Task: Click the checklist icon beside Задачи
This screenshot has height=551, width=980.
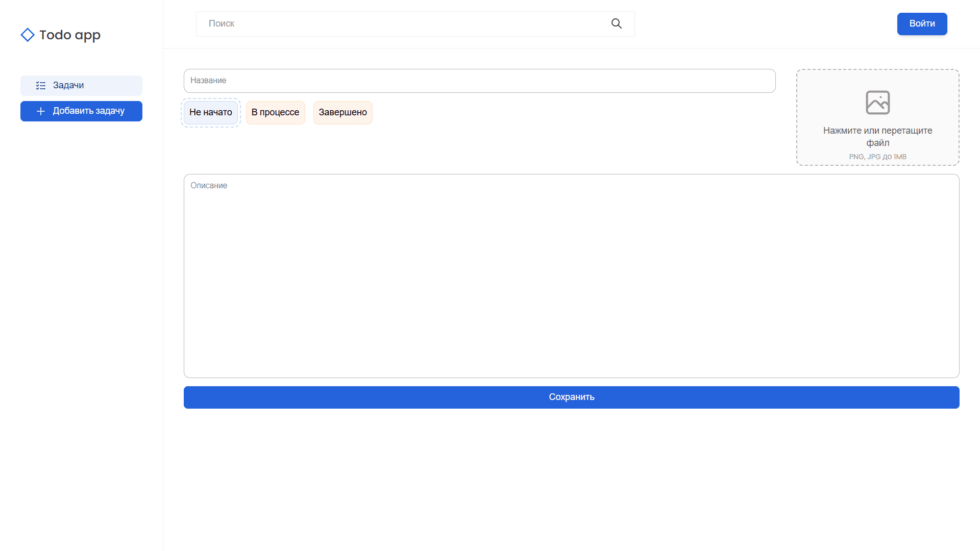Action: tap(41, 86)
